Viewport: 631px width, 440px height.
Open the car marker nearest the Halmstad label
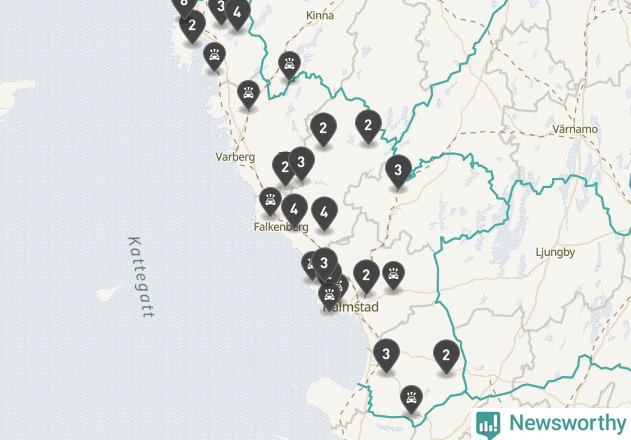click(329, 297)
